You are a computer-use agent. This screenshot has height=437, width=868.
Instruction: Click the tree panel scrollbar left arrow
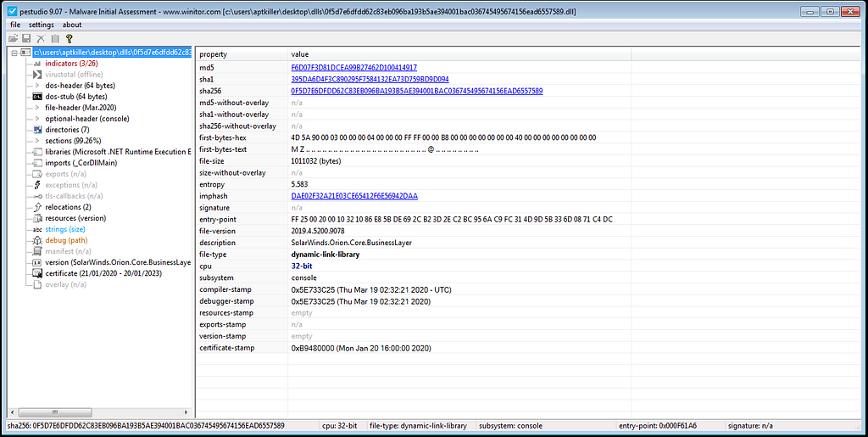pyautogui.click(x=13, y=412)
